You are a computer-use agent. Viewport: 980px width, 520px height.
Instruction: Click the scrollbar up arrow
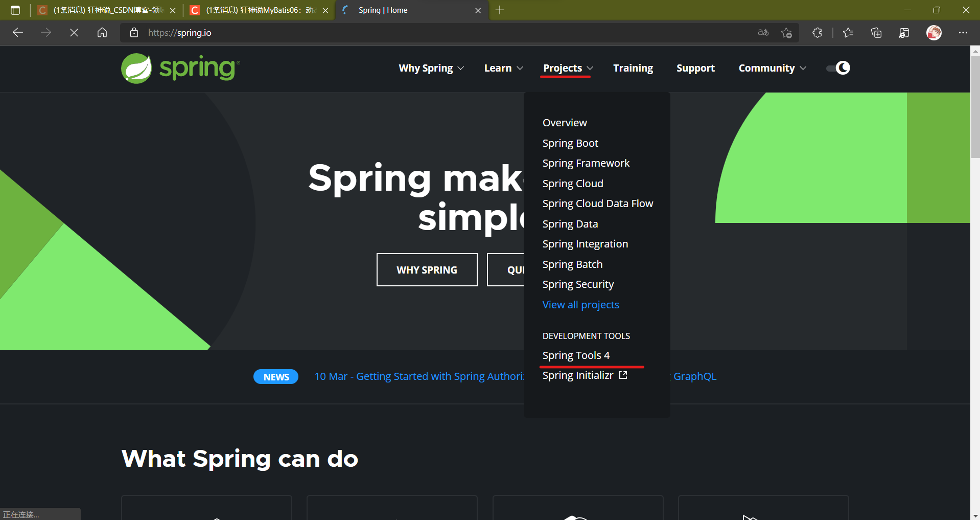click(x=975, y=51)
